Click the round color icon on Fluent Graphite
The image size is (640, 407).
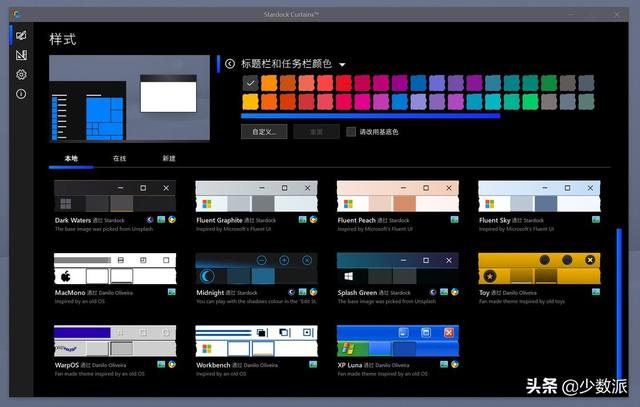[313, 220]
